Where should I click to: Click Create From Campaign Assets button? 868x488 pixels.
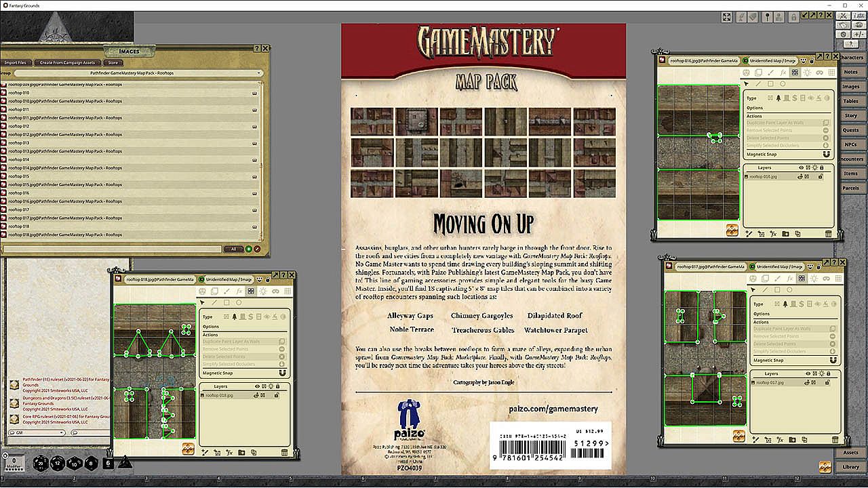pyautogui.click(x=68, y=62)
